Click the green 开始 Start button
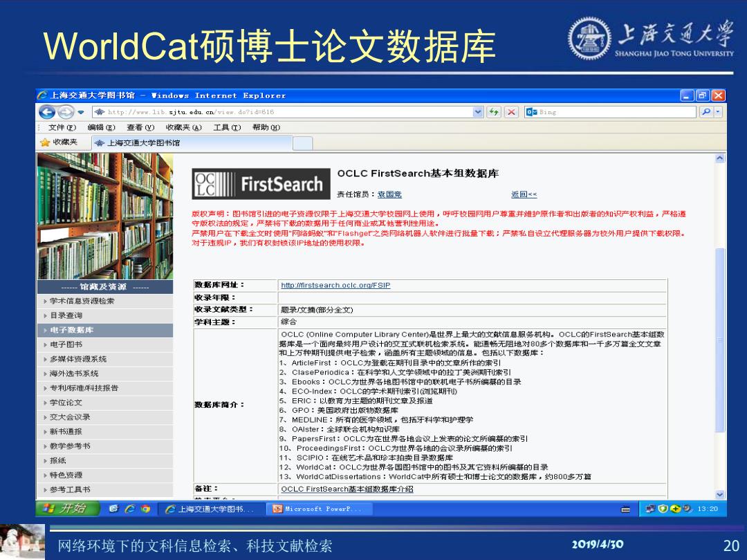The height and width of the screenshot is (560, 747). (x=68, y=509)
